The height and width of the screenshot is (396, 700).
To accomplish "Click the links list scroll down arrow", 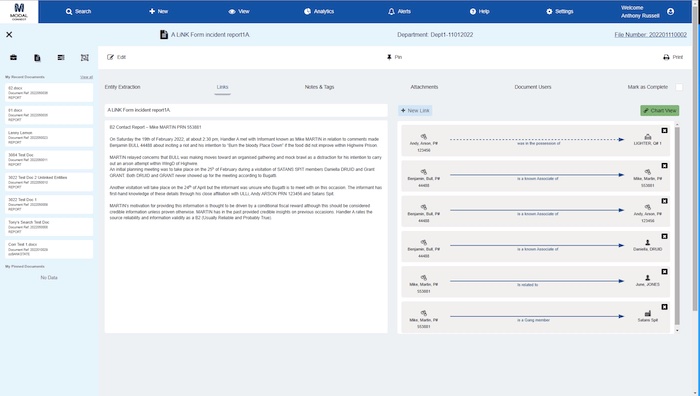I will 677,330.
